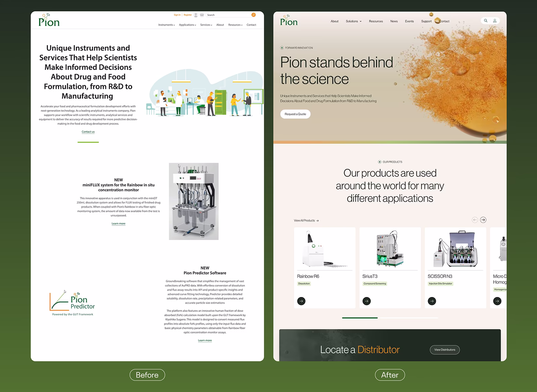
Task: Click the Search input field
Action: click(x=228, y=15)
